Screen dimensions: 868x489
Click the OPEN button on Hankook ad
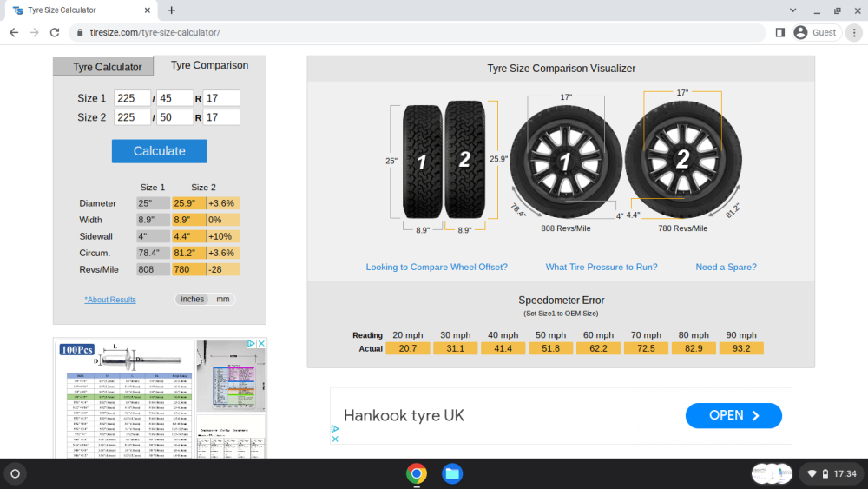(733, 416)
